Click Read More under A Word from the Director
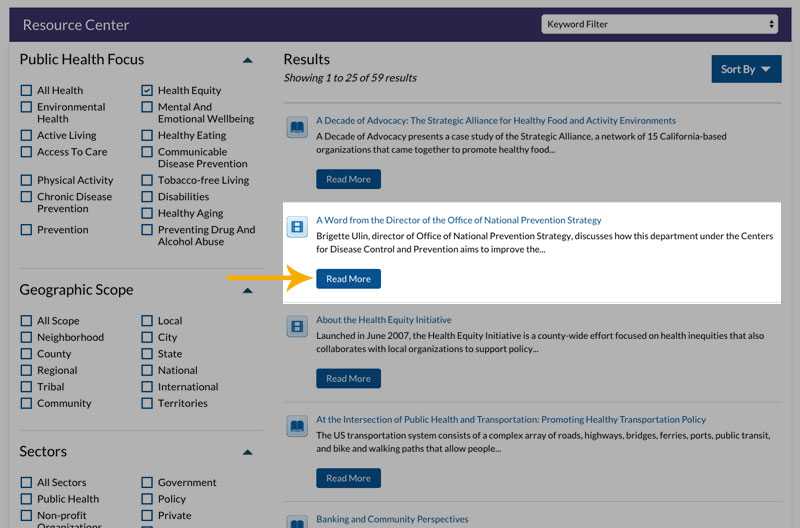The height and width of the screenshot is (528, 800). (x=348, y=279)
